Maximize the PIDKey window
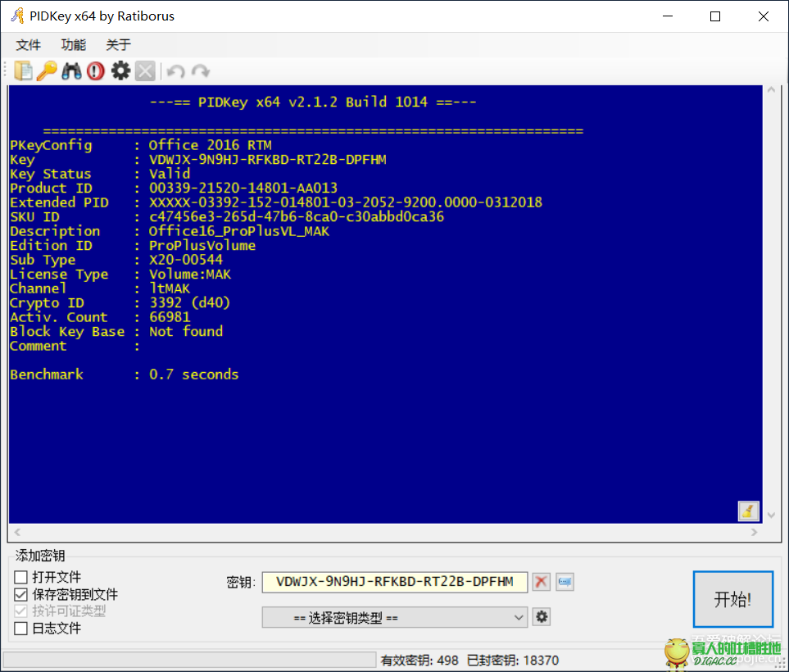This screenshot has height=672, width=789. pos(715,16)
